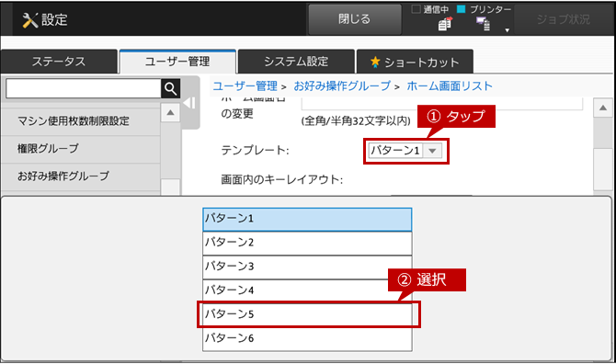Select マシン使用枚数制限設定 in the sidebar
This screenshot has height=364, width=616.
(81, 121)
